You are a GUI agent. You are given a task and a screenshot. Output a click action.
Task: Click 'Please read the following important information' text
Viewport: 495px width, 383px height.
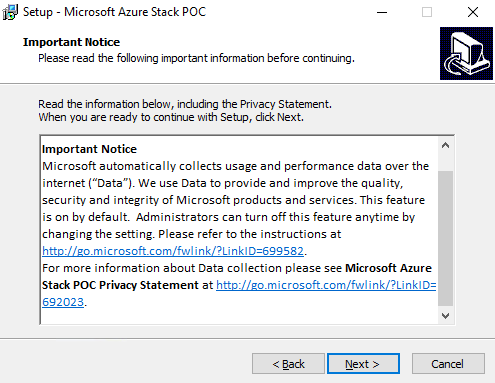pos(196,58)
